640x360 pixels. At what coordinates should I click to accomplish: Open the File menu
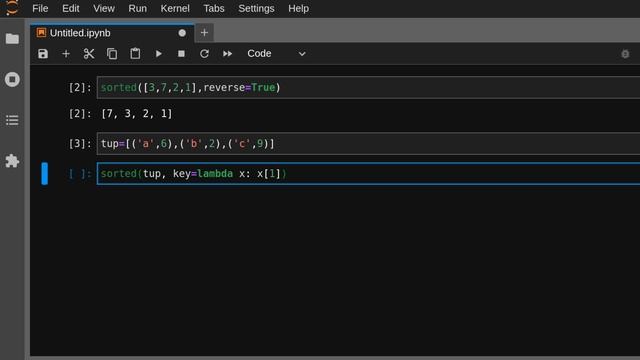40,8
